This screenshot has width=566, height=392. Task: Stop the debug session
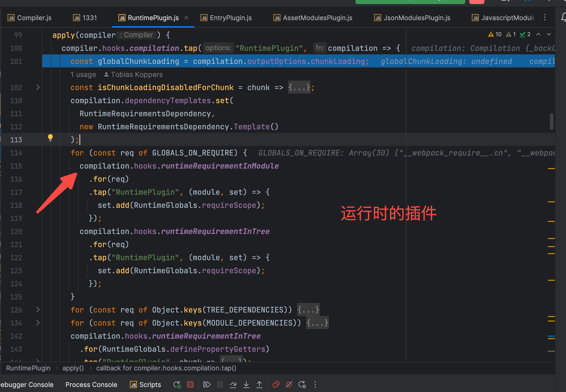tap(190, 384)
